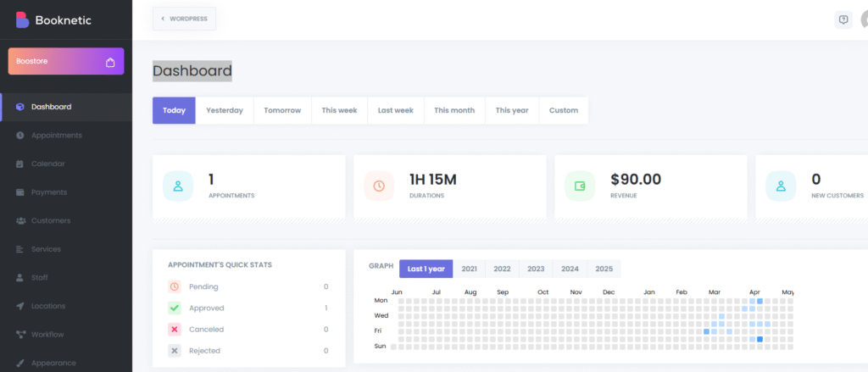Viewport: 868px width, 372px height.
Task: Go back using the WordPress button
Action: tap(184, 19)
